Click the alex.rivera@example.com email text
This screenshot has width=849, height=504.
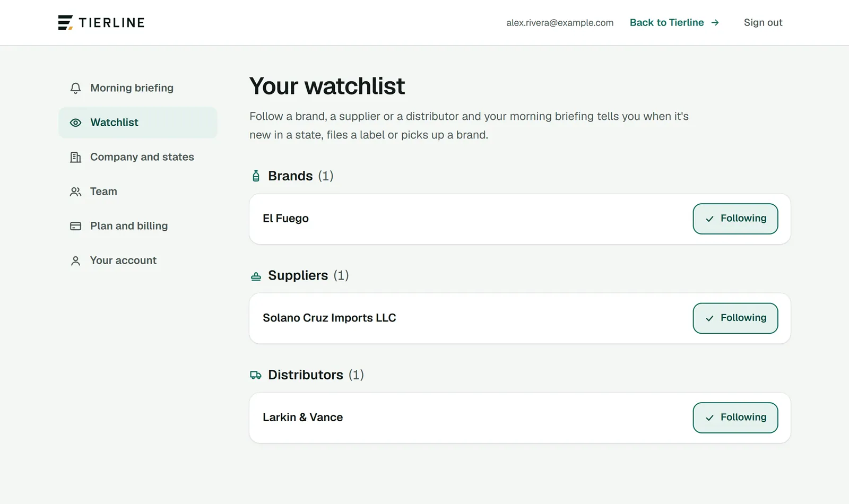tap(560, 23)
